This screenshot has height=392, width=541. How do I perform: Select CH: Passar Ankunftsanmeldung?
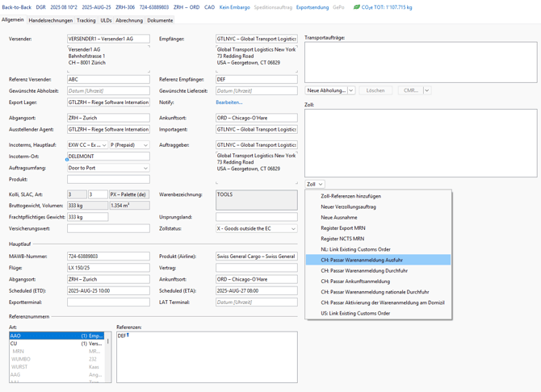click(x=378, y=281)
